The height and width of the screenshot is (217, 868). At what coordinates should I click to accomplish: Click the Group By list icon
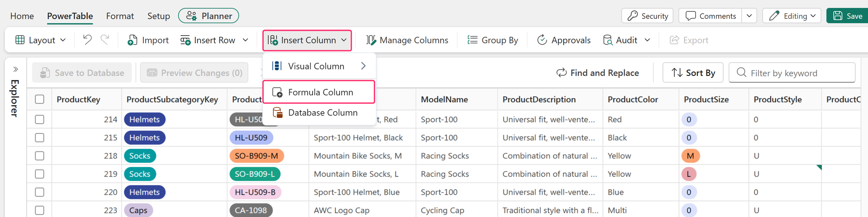[472, 40]
